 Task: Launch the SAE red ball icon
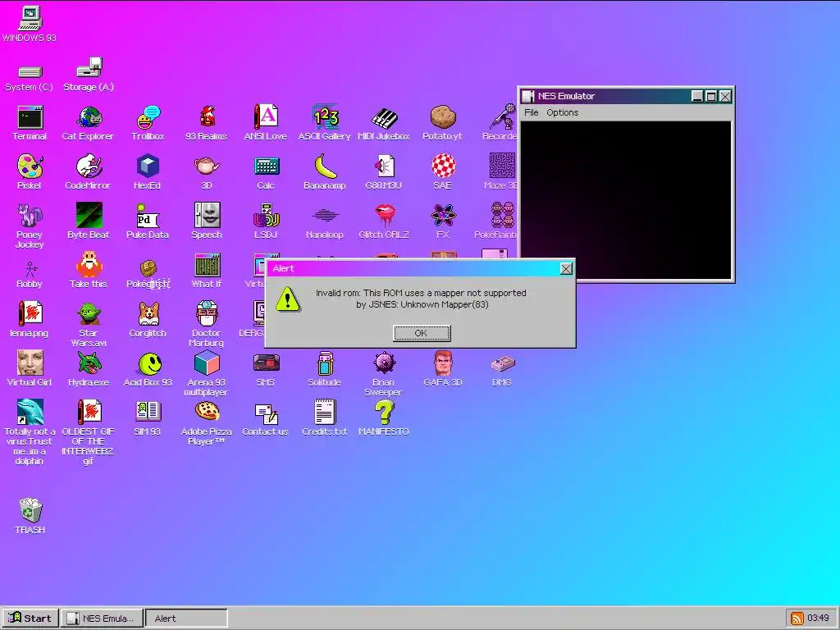(443, 166)
